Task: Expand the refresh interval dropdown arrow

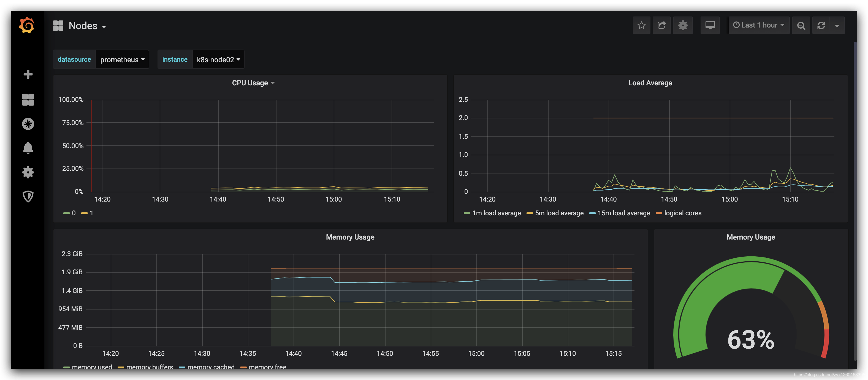Action: pos(837,25)
